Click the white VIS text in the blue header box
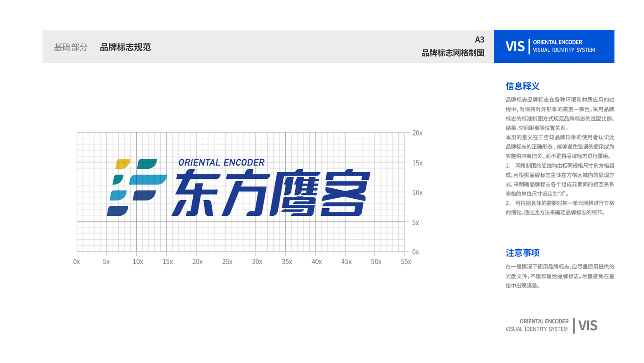Image resolution: width=644 pixels, height=363 pixels. point(515,46)
